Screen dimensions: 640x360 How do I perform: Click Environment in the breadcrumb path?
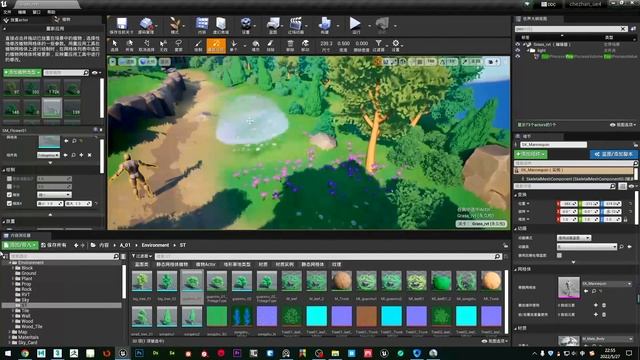coord(155,245)
